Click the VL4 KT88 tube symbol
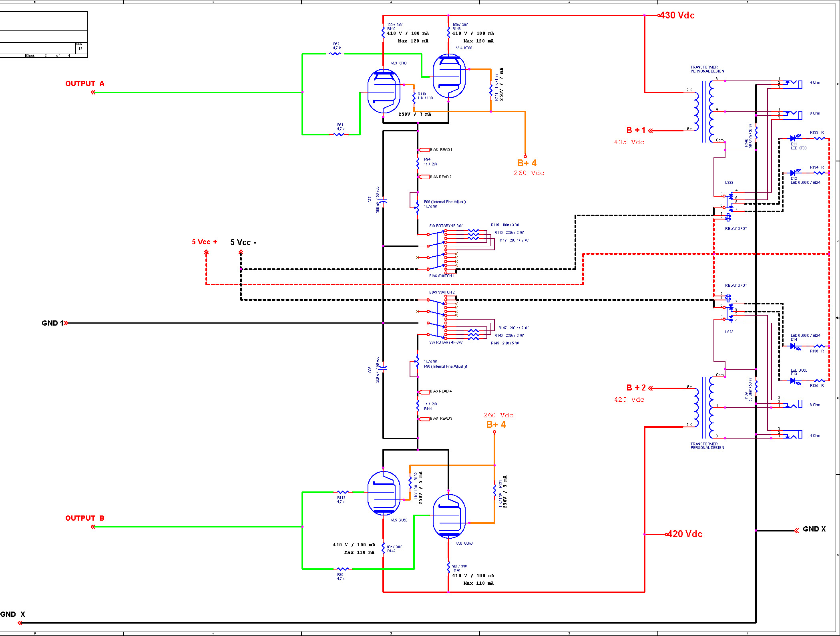840x636 pixels. [449, 76]
